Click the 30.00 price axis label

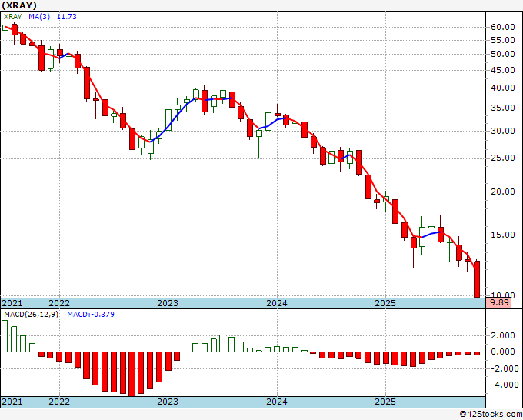pos(503,131)
